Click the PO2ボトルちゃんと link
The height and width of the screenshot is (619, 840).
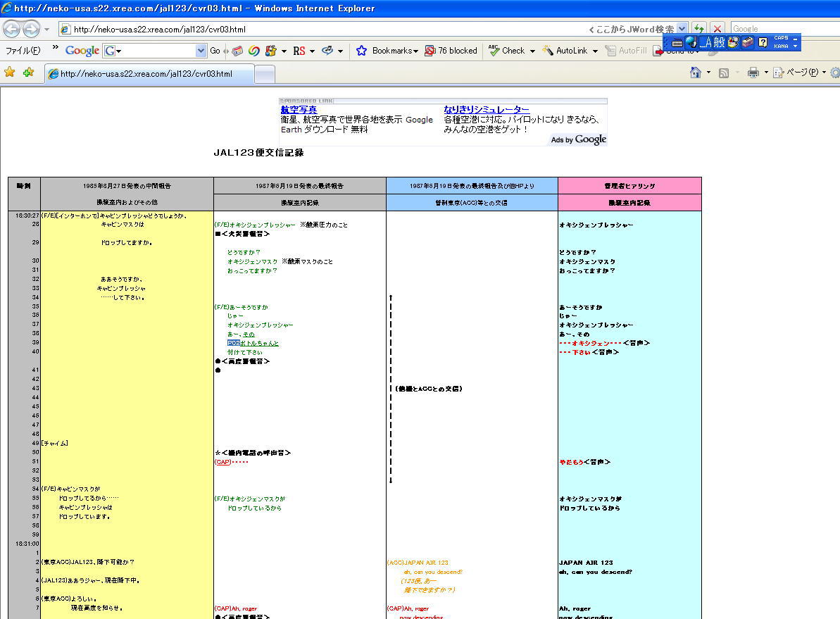coord(253,343)
